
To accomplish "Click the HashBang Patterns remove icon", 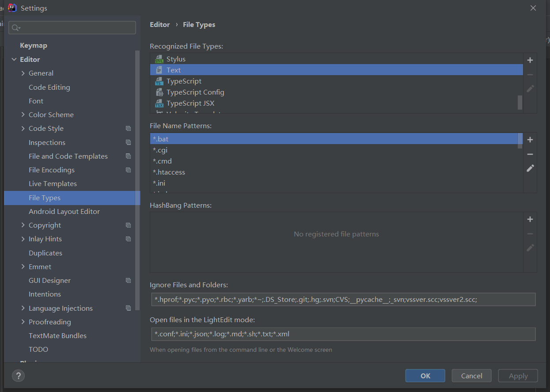I will tap(530, 234).
